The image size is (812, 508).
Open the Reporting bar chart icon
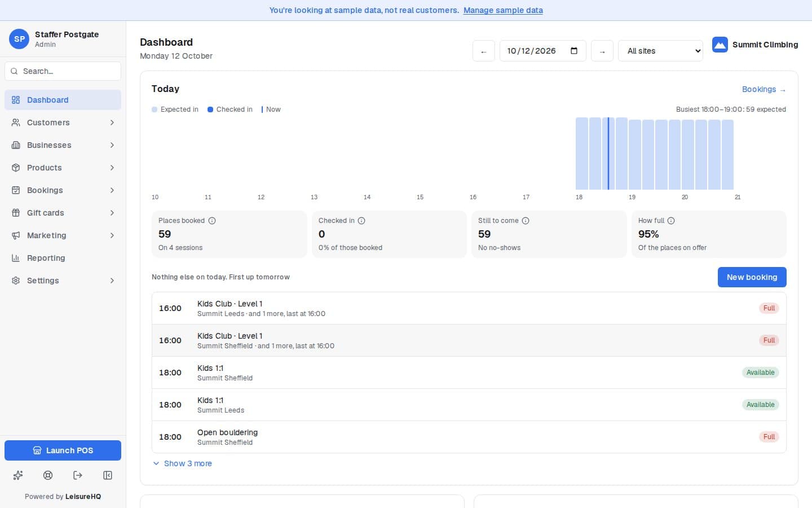coord(16,258)
